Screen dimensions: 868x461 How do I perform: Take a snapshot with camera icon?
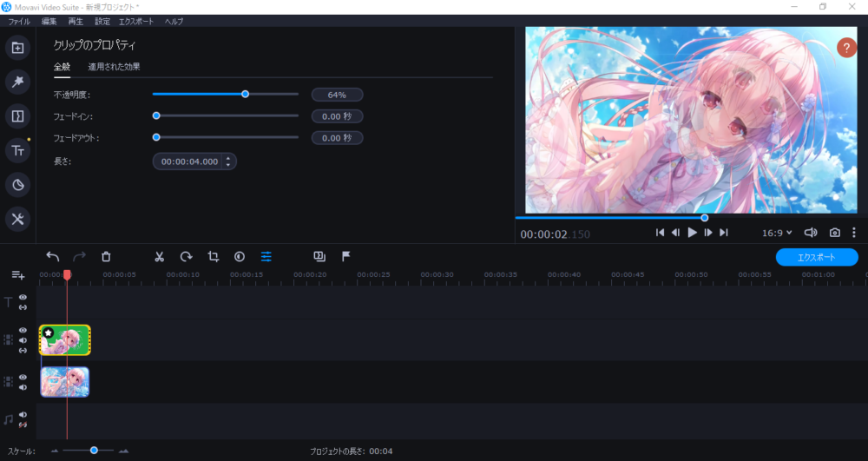835,233
